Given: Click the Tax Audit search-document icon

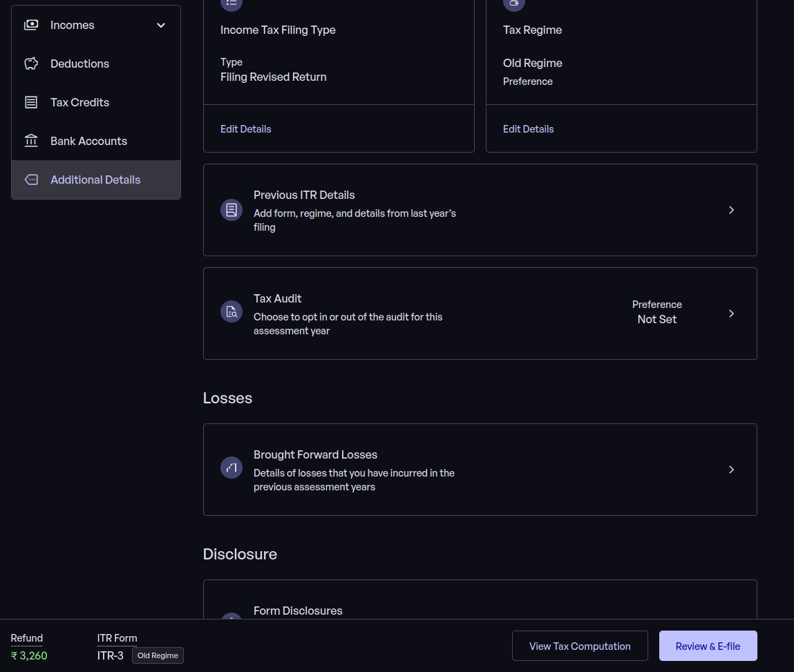Looking at the screenshot, I should 231,314.
